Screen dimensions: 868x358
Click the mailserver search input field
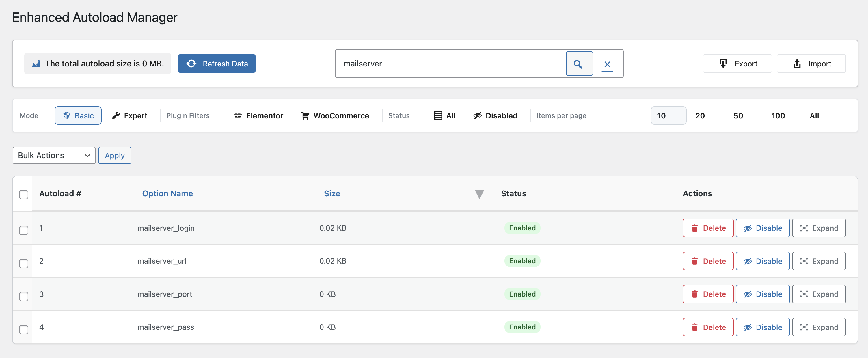point(451,64)
